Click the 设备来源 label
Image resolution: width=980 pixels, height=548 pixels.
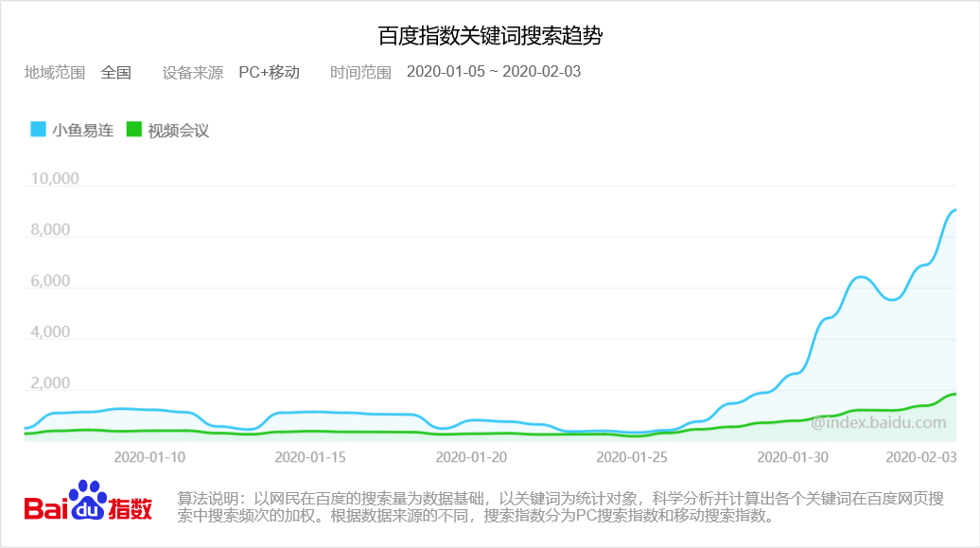click(193, 72)
